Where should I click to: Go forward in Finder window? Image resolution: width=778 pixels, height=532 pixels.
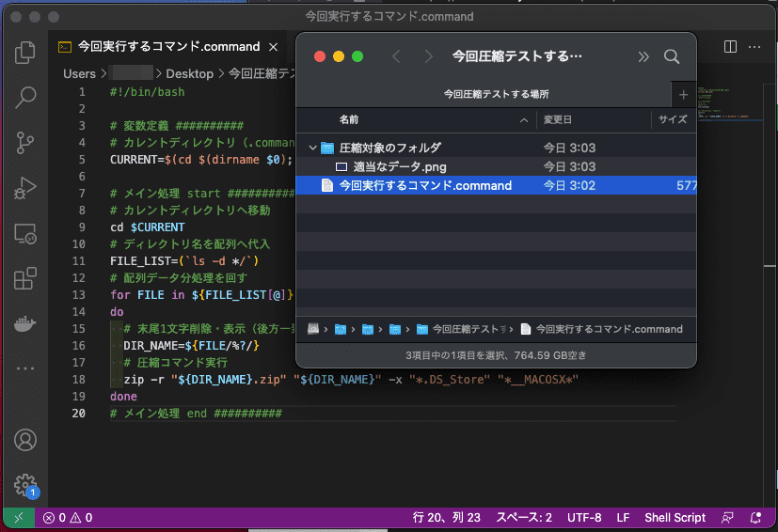point(429,56)
